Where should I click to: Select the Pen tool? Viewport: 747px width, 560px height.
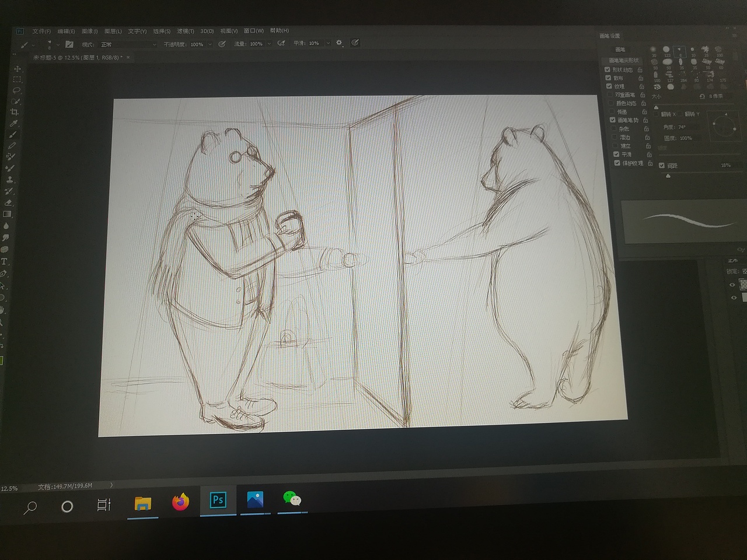click(x=4, y=273)
